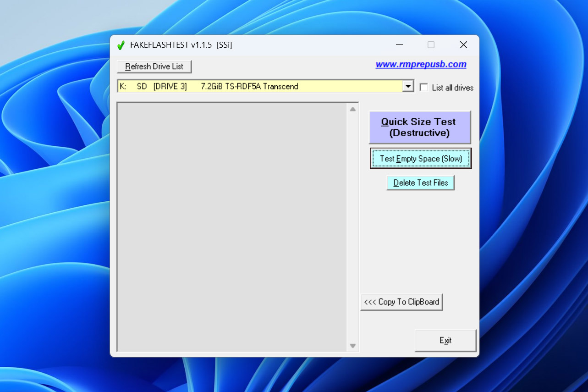588x392 pixels.
Task: Open the www.rmprepusb.com link
Action: click(x=421, y=65)
